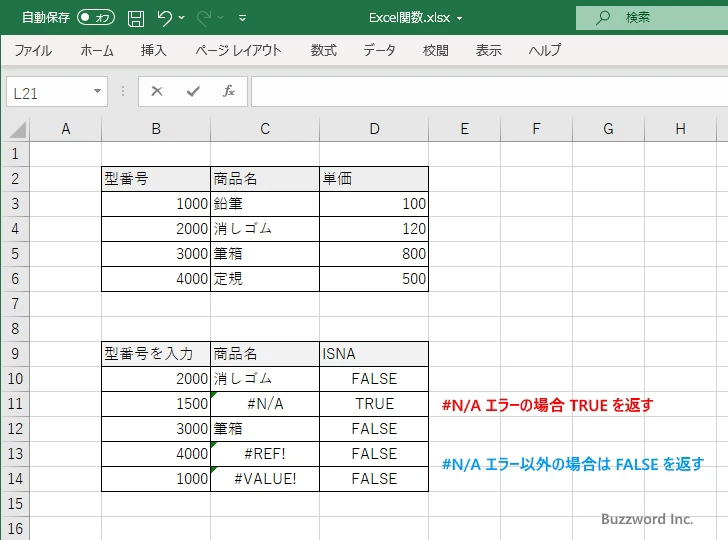728x540 pixels.
Task: Select the cell with value 800
Action: pos(374,254)
